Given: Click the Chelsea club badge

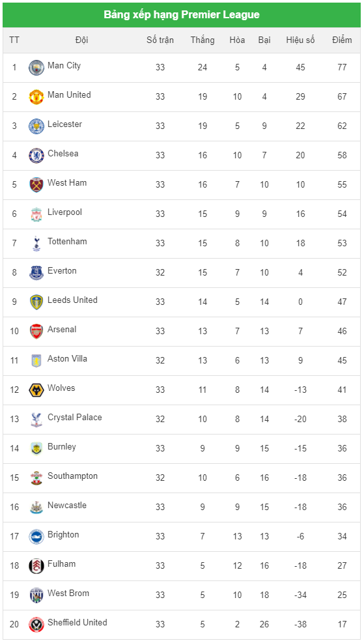Looking at the screenshot, I should click(x=36, y=156).
